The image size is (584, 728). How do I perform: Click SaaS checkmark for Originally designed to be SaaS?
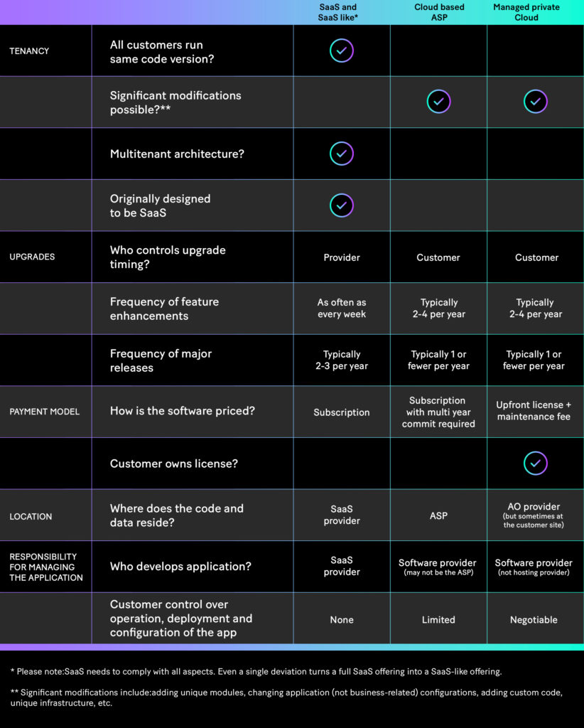(342, 205)
